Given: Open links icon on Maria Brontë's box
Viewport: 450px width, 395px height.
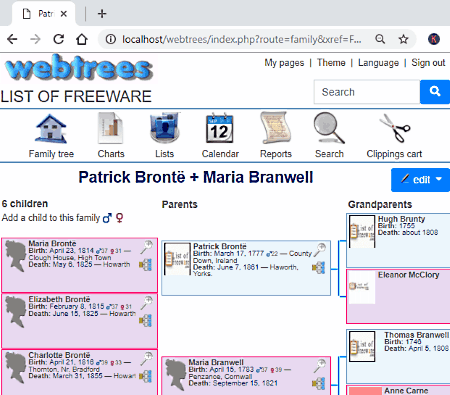Looking at the screenshot, I should coord(146,265).
